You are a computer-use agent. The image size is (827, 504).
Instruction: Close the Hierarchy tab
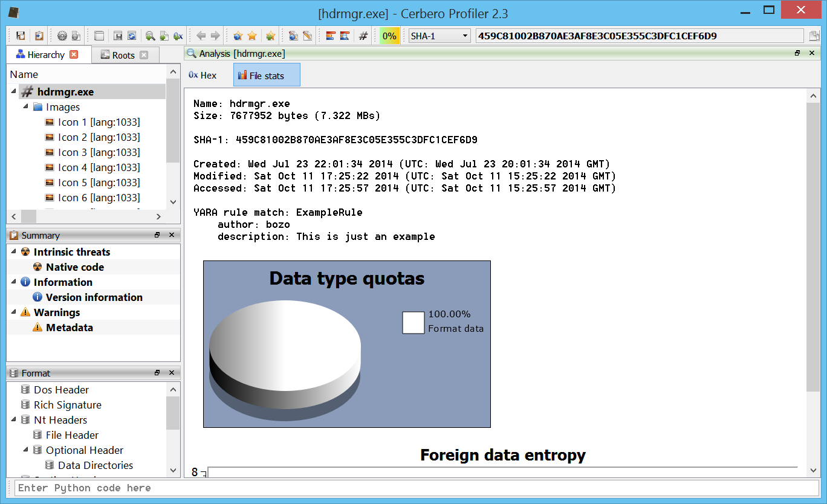coord(74,54)
